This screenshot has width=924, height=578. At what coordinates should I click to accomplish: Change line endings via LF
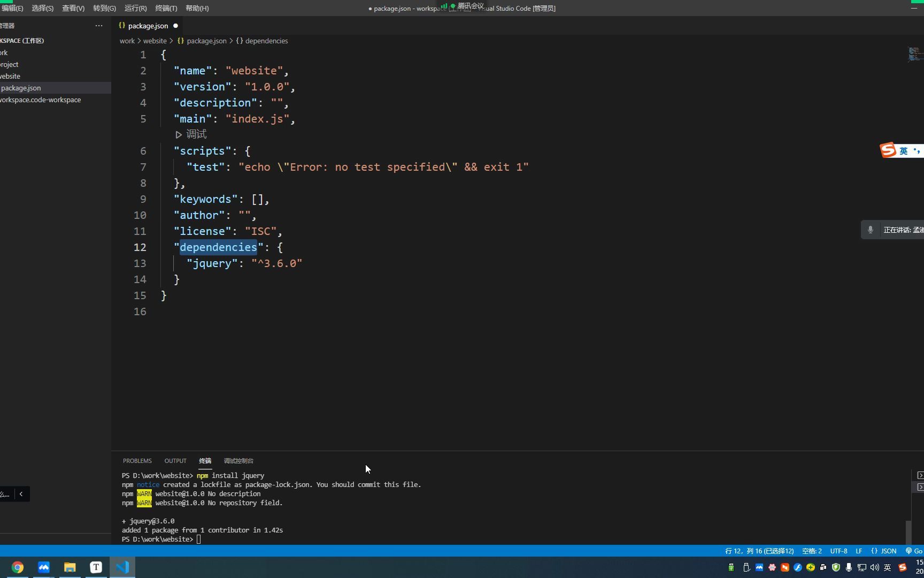tap(859, 551)
